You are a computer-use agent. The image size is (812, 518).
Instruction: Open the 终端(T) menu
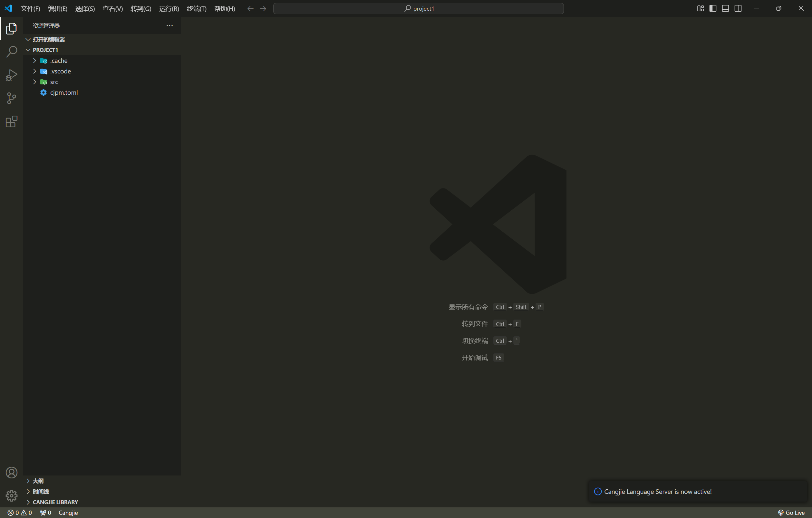point(196,8)
